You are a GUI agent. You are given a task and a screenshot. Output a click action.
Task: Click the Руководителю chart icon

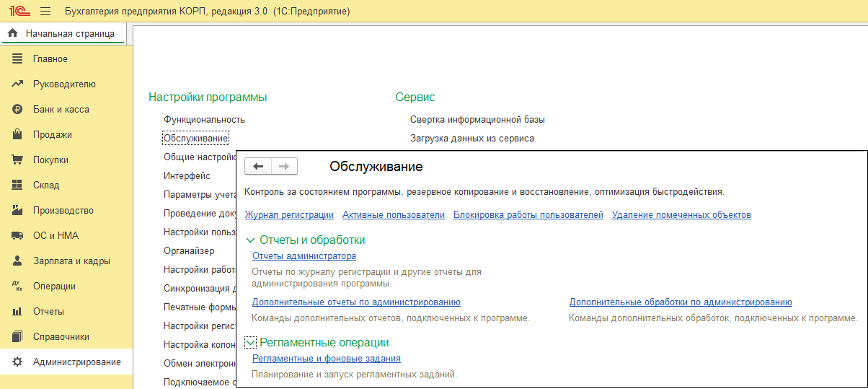tap(18, 84)
